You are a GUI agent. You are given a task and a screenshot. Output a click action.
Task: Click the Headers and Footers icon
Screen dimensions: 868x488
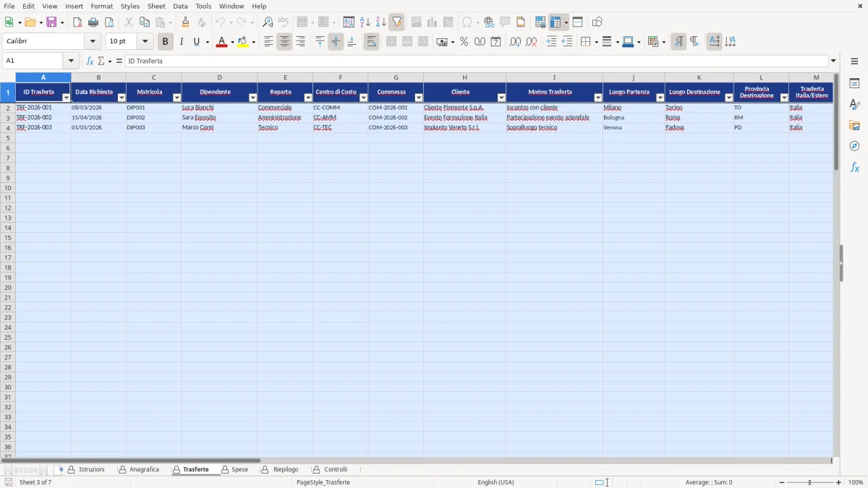coord(521,22)
